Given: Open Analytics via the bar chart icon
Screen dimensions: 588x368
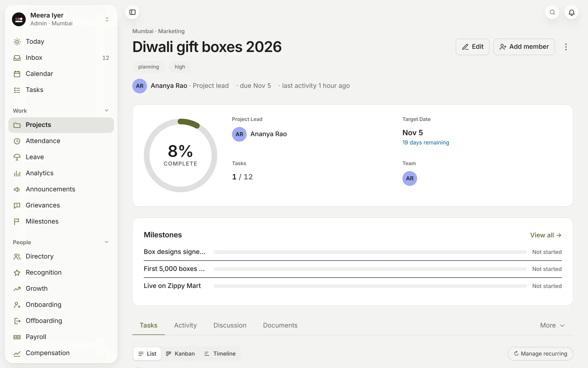Looking at the screenshot, I should 17,173.
